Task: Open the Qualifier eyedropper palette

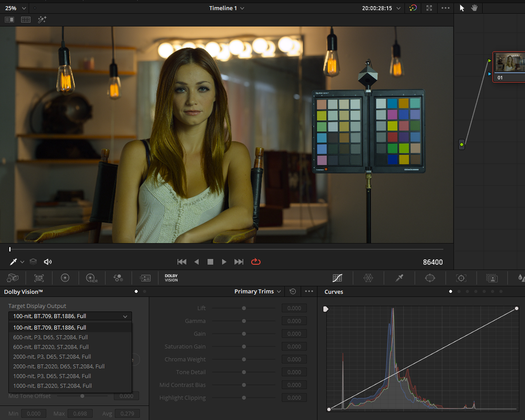Action: (399, 278)
